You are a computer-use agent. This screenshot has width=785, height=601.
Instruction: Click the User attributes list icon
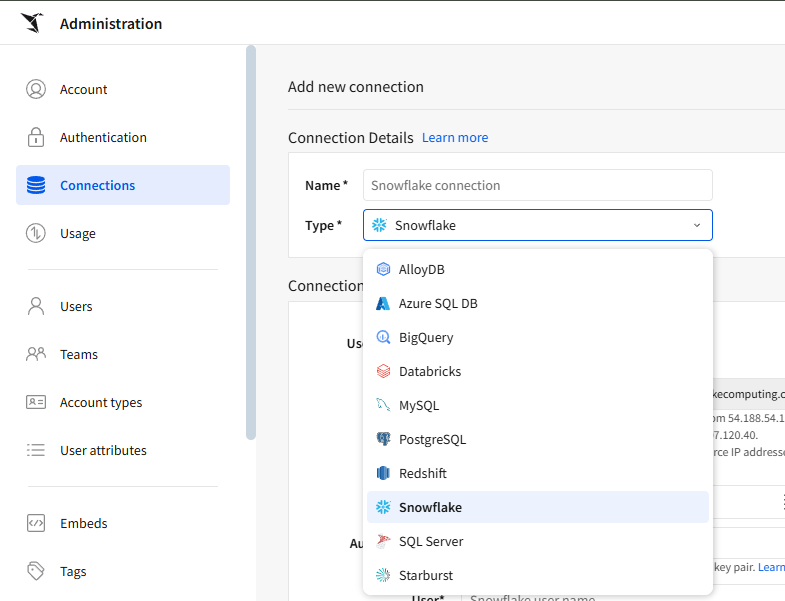[36, 450]
